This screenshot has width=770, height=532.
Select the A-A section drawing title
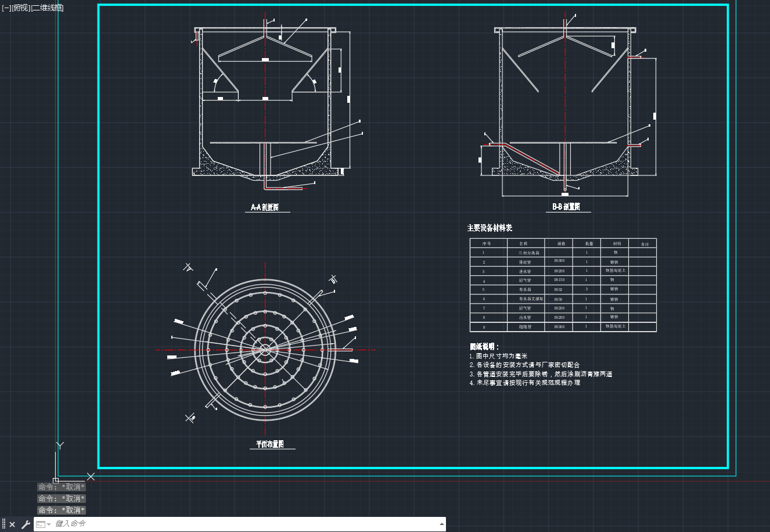click(265, 207)
